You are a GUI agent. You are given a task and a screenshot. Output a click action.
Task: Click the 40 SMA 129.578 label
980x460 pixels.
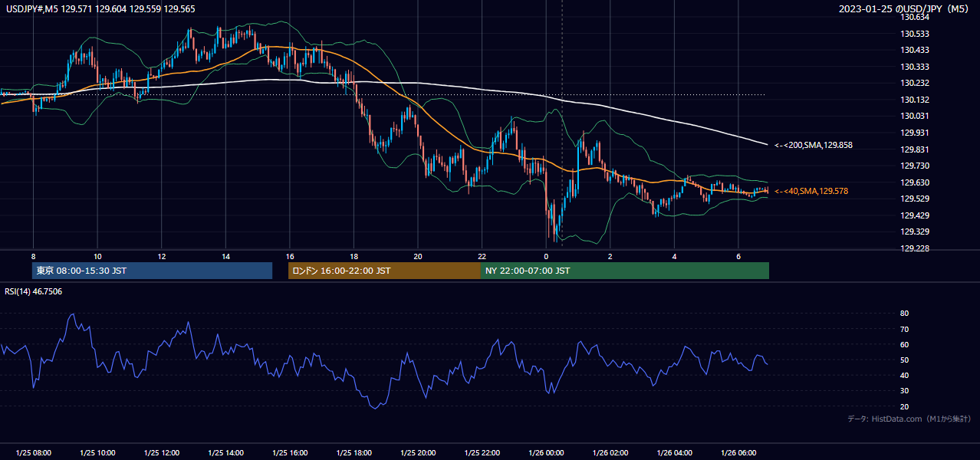(811, 191)
